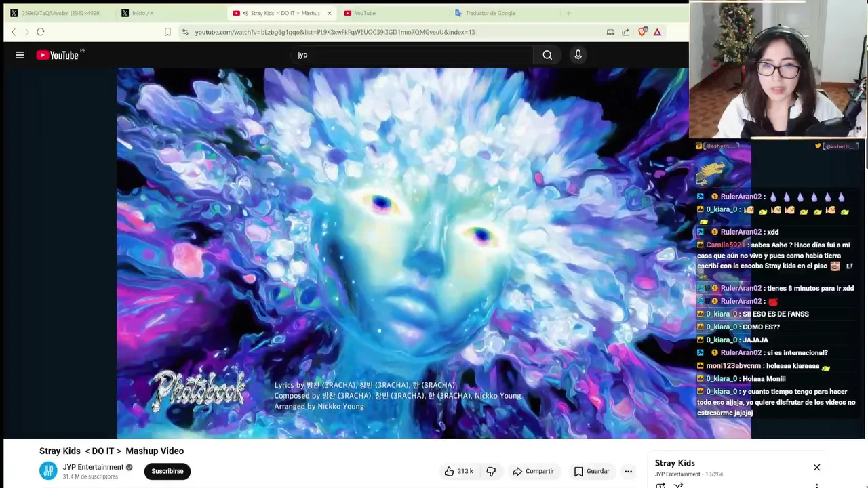Open JYP Entertainment channel avatar
Screen dimensions: 868x488
[x=48, y=471]
